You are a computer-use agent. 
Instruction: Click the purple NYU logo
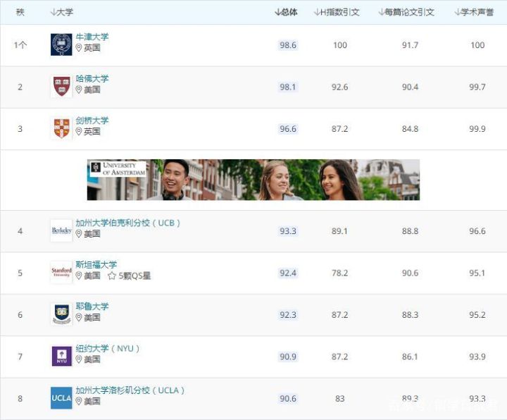tap(61, 356)
